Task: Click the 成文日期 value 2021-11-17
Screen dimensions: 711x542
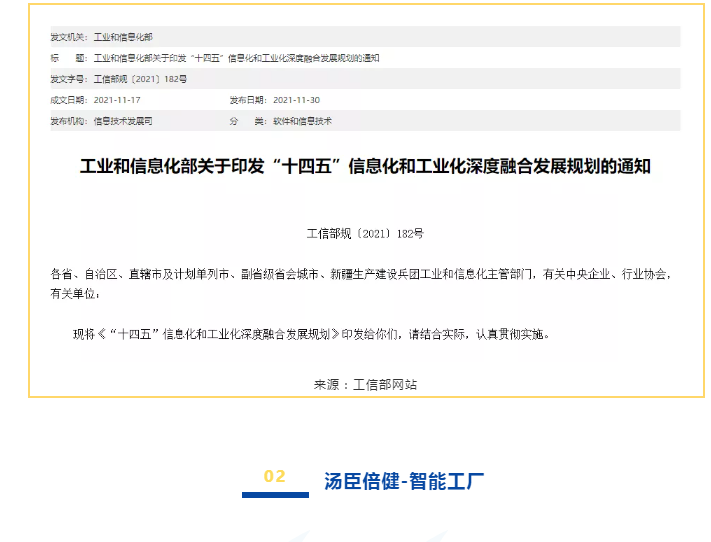Action: click(x=117, y=100)
